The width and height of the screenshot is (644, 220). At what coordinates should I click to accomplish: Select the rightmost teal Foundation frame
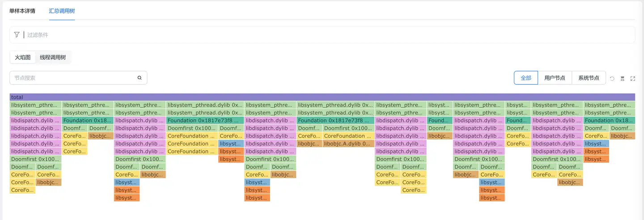point(609,120)
